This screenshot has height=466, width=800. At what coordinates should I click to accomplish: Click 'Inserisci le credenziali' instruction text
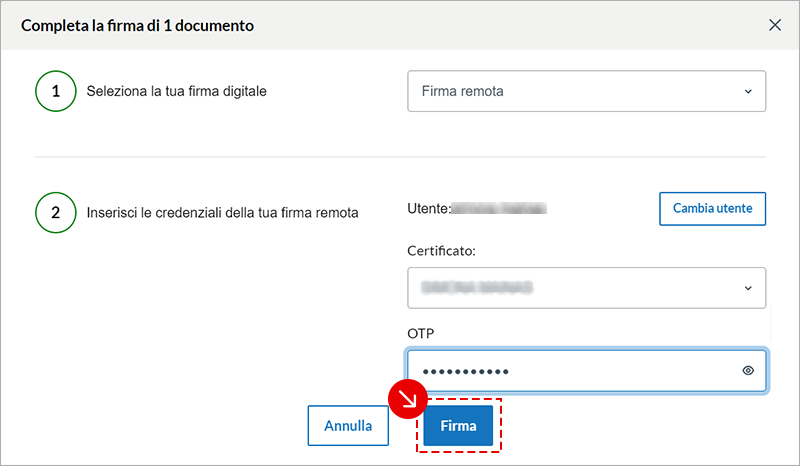click(223, 212)
